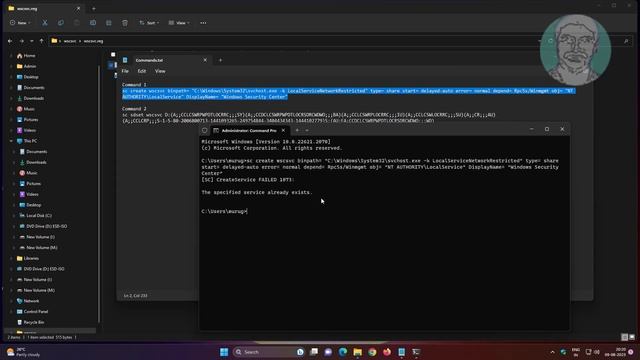The width and height of the screenshot is (640, 360).
Task: Expand the Control Panel tree node
Action: (11, 311)
